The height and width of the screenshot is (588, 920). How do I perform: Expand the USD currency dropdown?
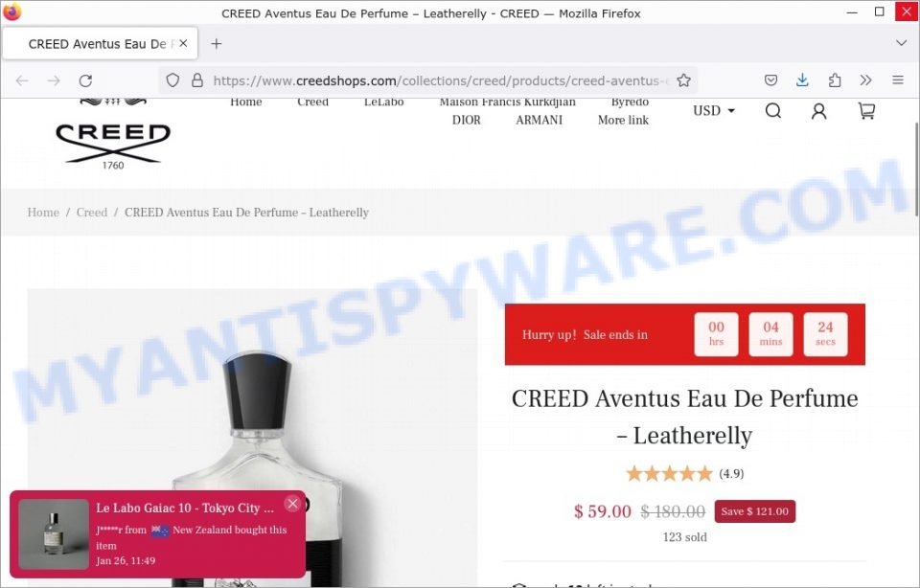(713, 111)
